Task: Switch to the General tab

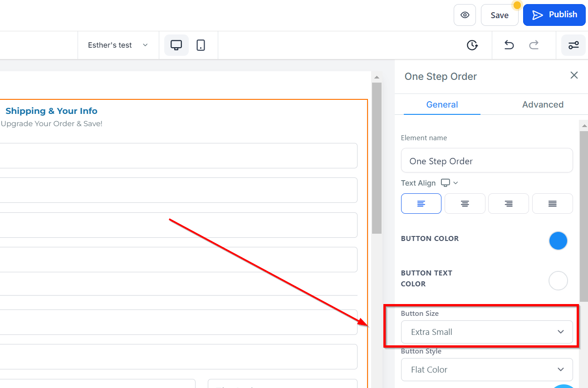Action: tap(442, 104)
